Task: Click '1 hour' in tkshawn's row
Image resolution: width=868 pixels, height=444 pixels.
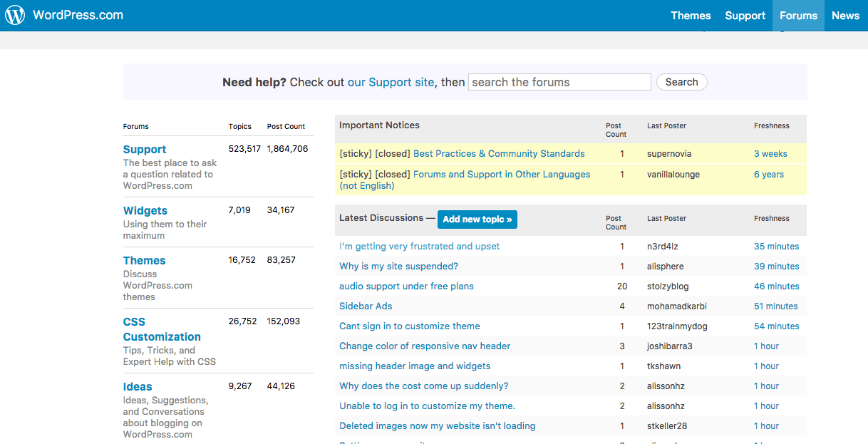Action: (766, 366)
